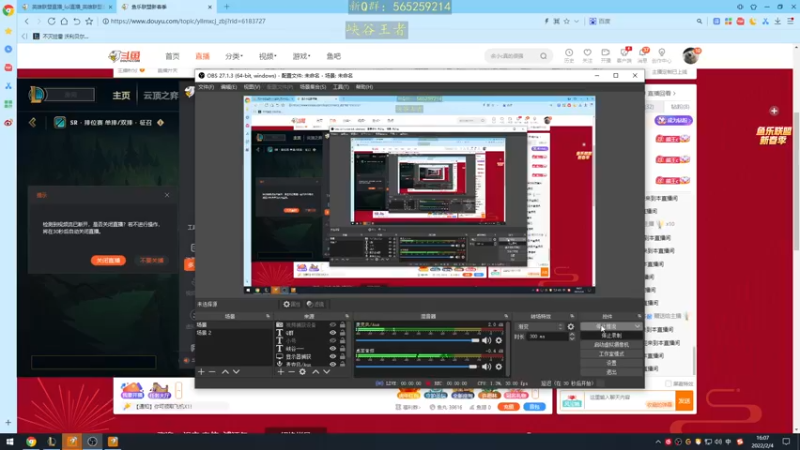The height and width of the screenshot is (450, 800).
Task: Toggle visibility of microphone/Aux source
Action: pos(333,364)
